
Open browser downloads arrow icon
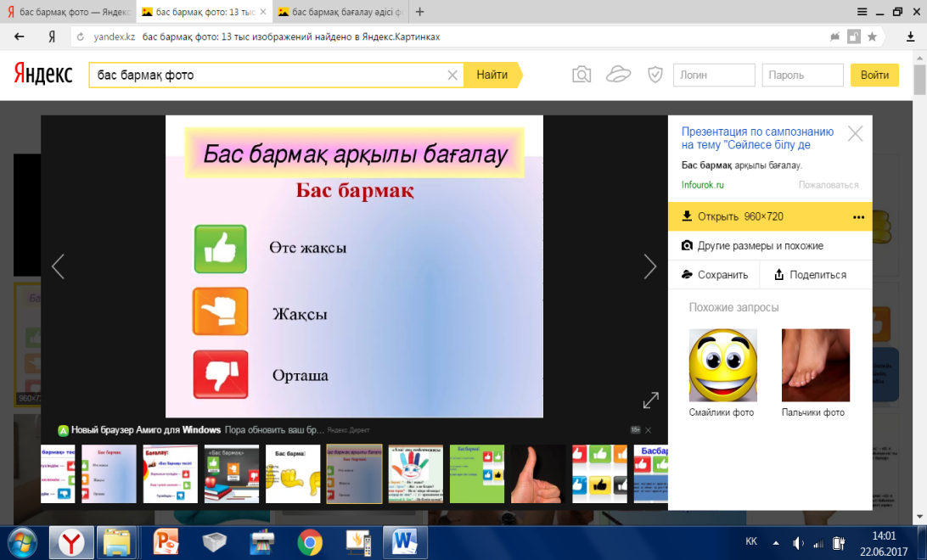click(x=910, y=36)
